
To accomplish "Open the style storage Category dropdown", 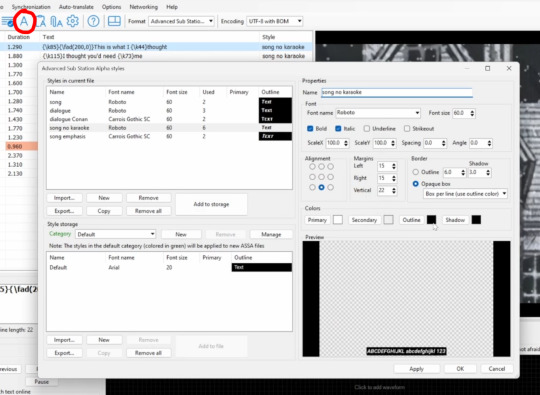I will pos(115,234).
